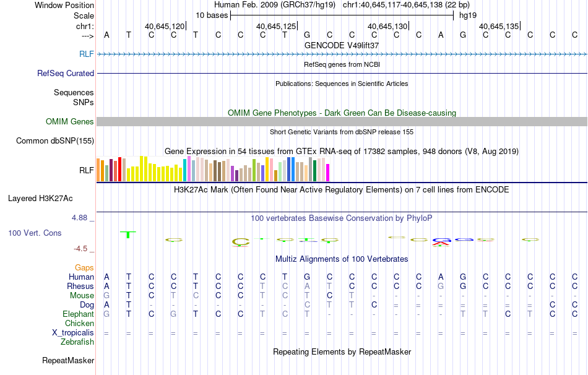
Task: Click the Rhesus species label
Action: click(x=80, y=287)
